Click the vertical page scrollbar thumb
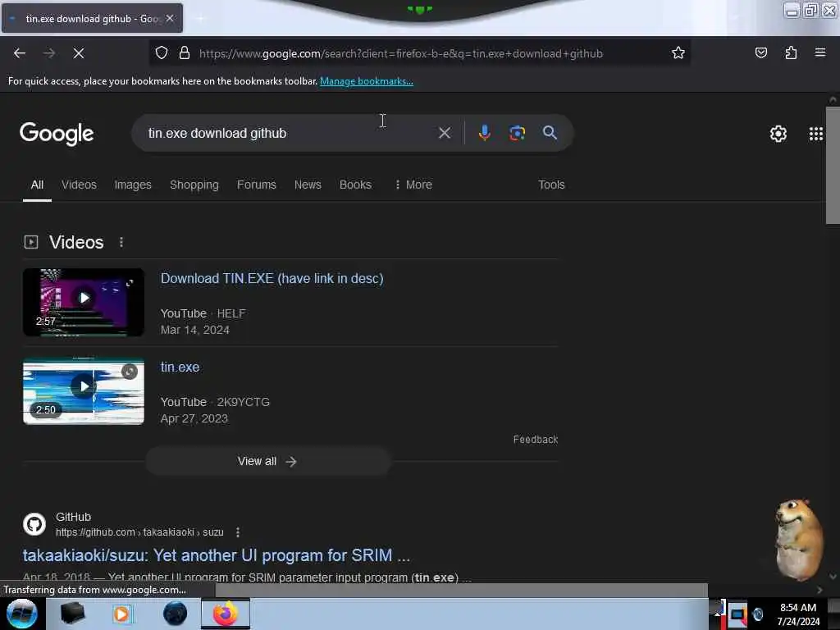This screenshot has width=840, height=630. pyautogui.click(x=833, y=165)
